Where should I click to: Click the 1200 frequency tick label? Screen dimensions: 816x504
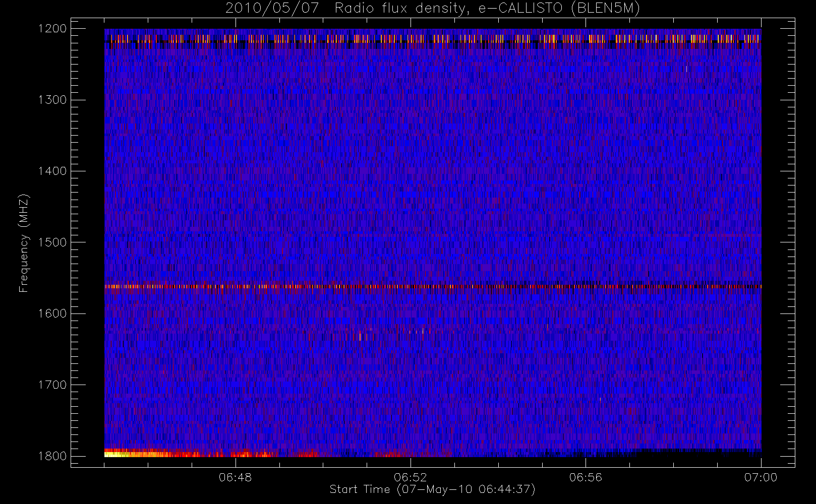point(52,29)
